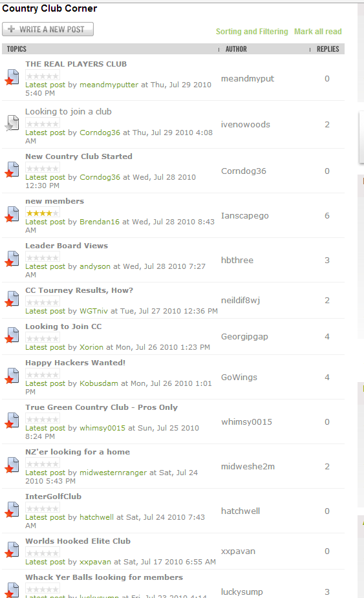Screen dimensions: 364x598
Task: Click grey-star post icon beside Looking to join a club
Action: pos(12,123)
